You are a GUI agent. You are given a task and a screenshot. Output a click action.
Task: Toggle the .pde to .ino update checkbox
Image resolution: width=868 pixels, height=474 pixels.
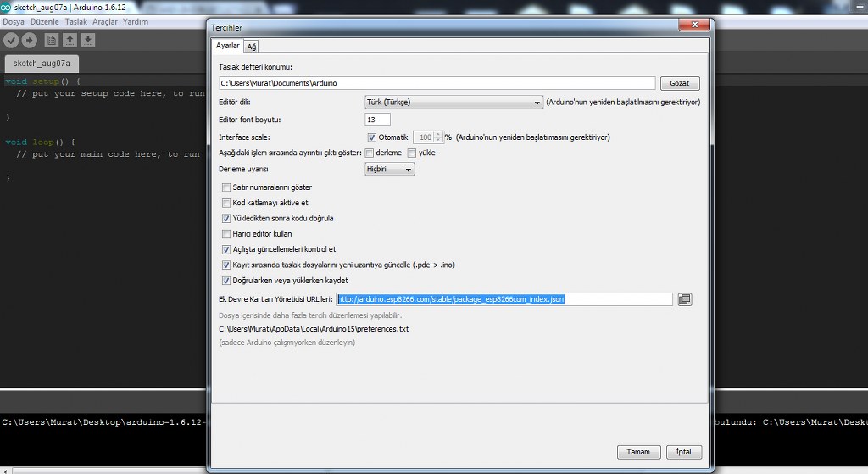(x=225, y=265)
